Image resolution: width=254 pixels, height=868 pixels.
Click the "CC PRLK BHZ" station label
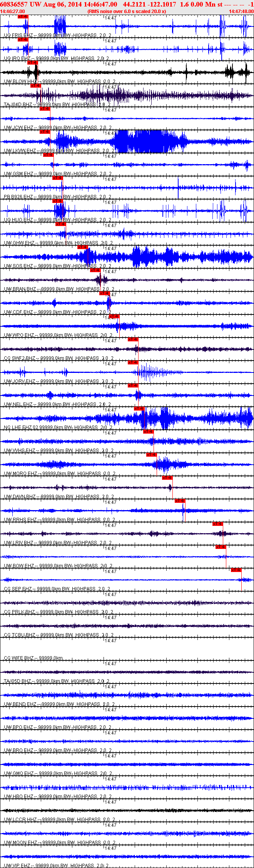[19, 612]
